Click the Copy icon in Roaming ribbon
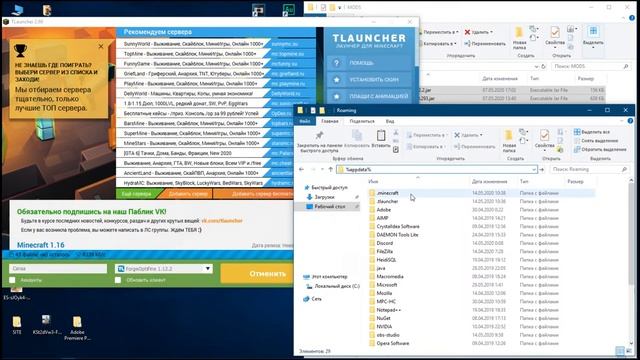 pyautogui.click(x=357, y=135)
